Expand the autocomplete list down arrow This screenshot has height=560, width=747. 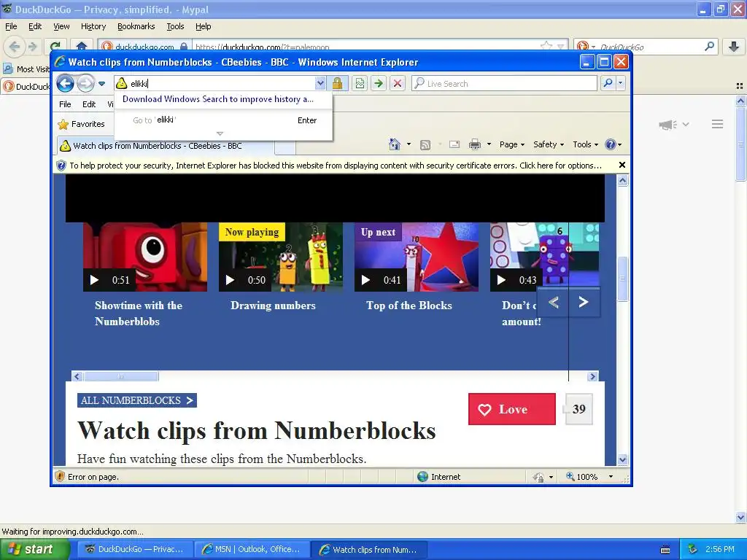(x=220, y=134)
